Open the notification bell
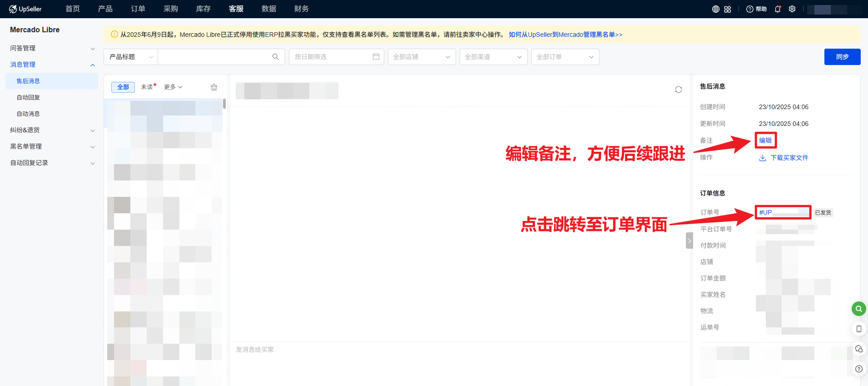The image size is (868, 386). pos(778,9)
